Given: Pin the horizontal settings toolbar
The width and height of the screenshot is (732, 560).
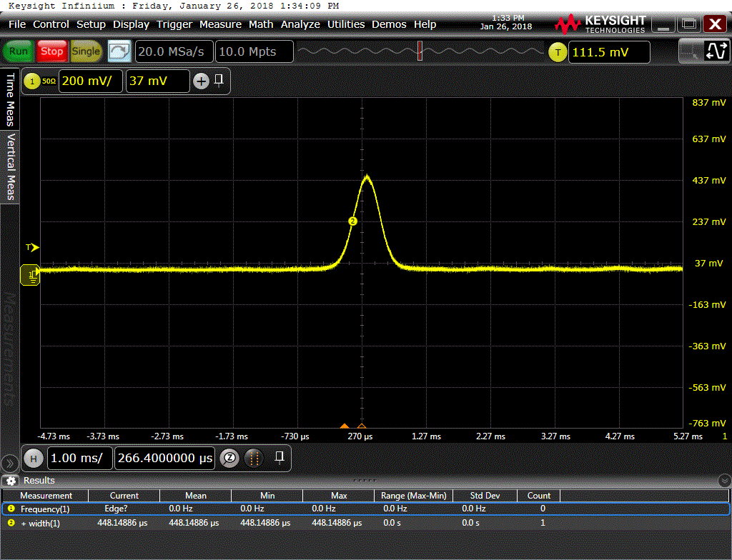Looking at the screenshot, I should [x=280, y=456].
